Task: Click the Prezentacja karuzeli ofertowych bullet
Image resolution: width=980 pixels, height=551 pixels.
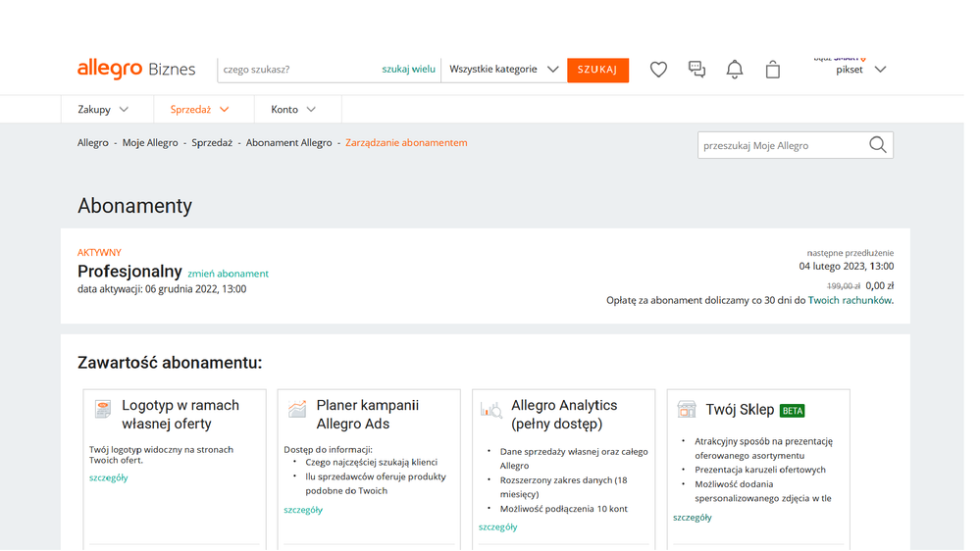Action: point(760,470)
